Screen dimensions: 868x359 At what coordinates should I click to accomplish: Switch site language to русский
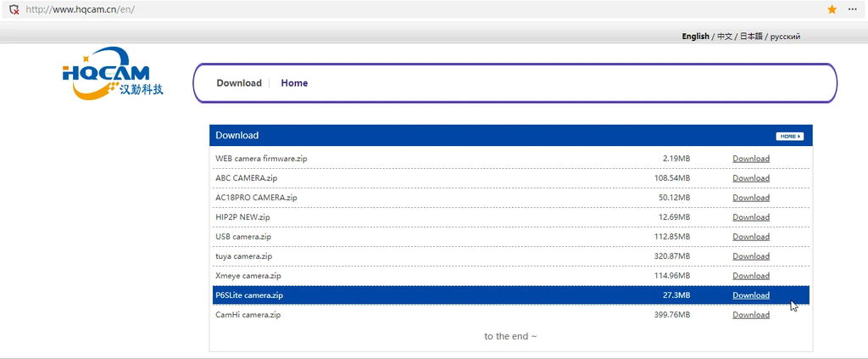[785, 36]
